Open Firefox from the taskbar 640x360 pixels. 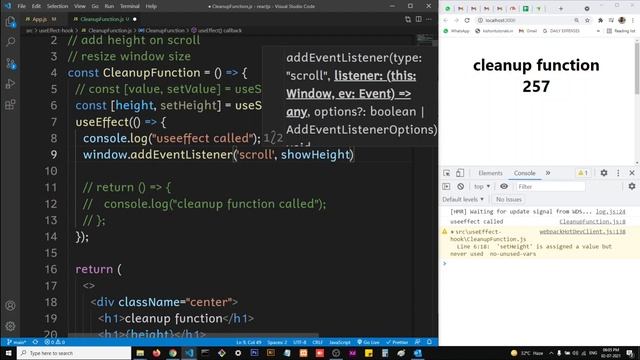tap(156, 353)
